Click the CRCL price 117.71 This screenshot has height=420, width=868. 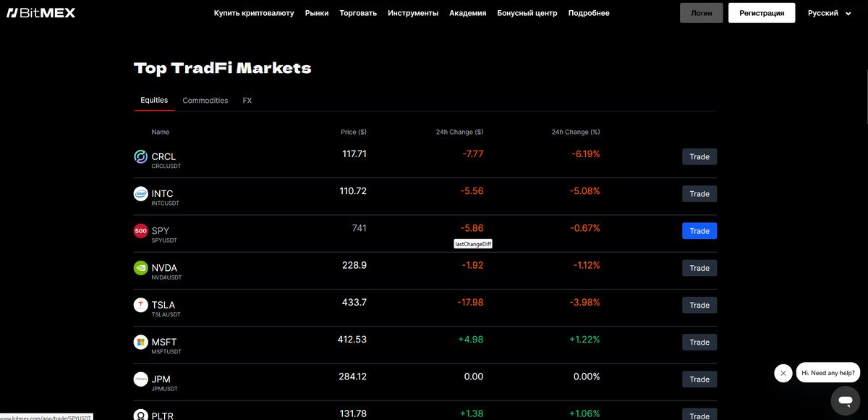click(x=354, y=154)
